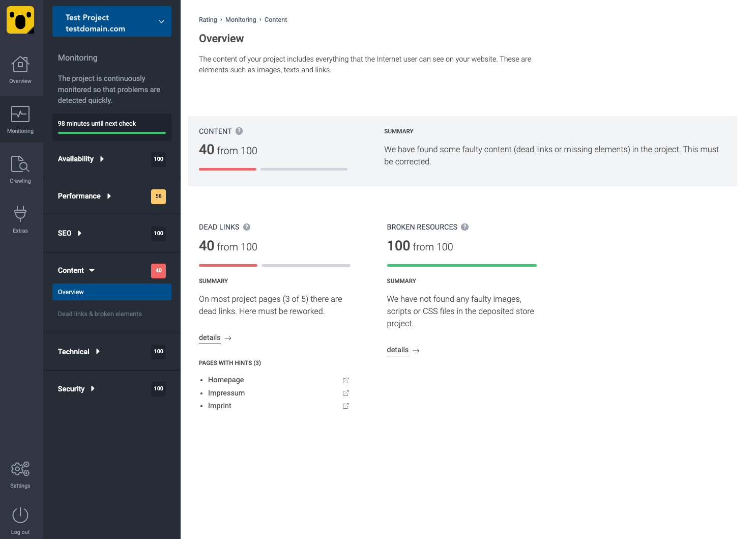756x539 pixels.
Task: Click the Monitoring breadcrumb link
Action: coord(241,20)
